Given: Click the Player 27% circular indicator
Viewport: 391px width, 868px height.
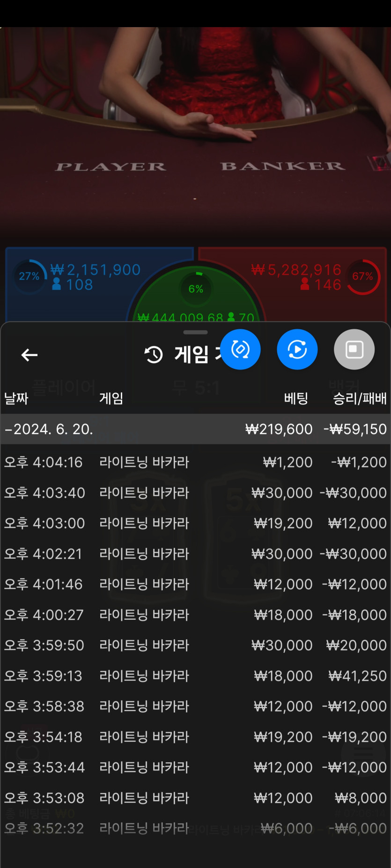Looking at the screenshot, I should click(29, 276).
